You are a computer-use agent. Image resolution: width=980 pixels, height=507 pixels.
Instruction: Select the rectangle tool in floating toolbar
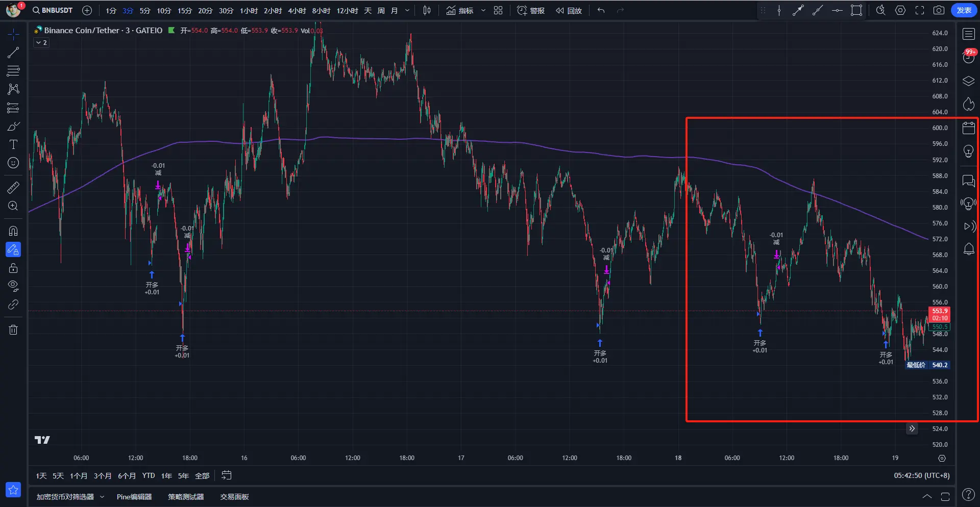click(x=856, y=11)
